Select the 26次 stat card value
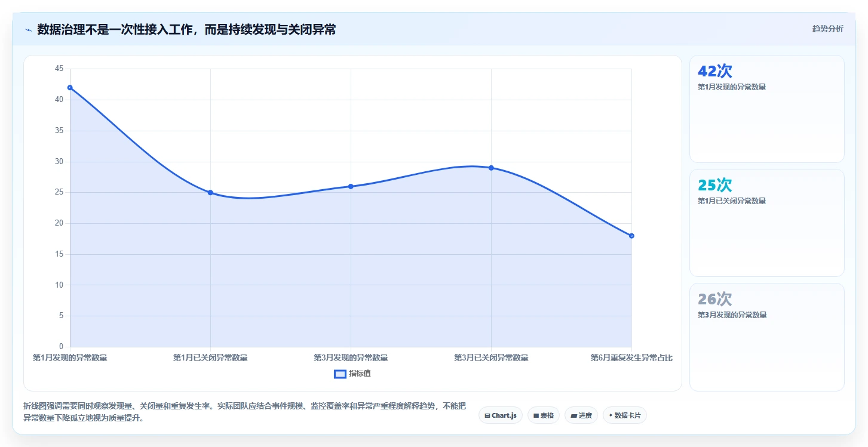 (x=715, y=299)
